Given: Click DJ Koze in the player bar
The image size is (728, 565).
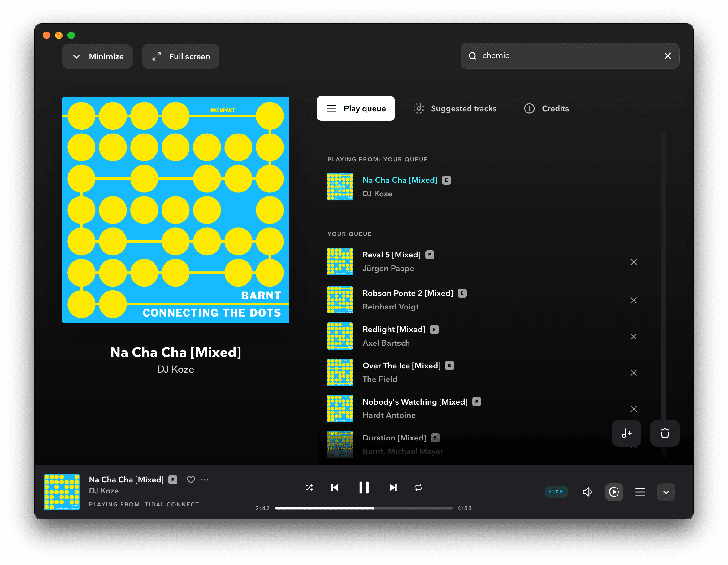Looking at the screenshot, I should [x=104, y=491].
